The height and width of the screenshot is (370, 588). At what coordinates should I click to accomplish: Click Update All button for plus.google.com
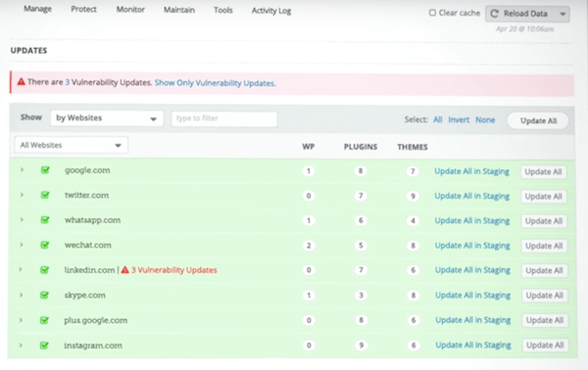[545, 320]
